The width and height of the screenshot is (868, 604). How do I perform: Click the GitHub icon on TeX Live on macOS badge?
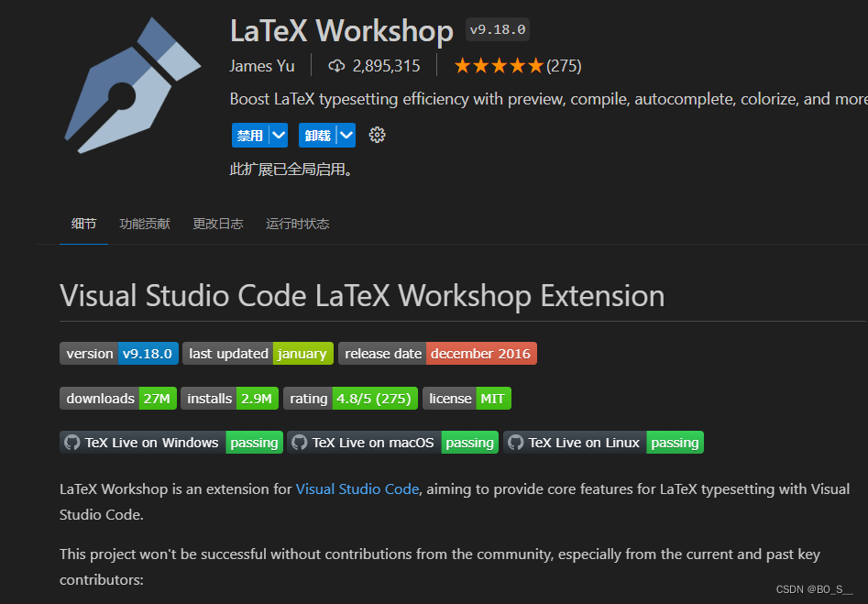[x=299, y=443]
